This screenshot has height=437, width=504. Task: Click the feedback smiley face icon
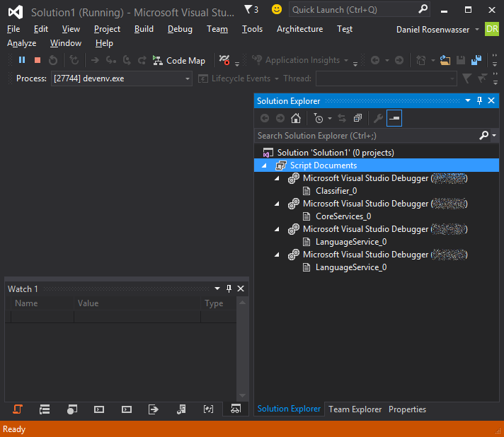(277, 9)
